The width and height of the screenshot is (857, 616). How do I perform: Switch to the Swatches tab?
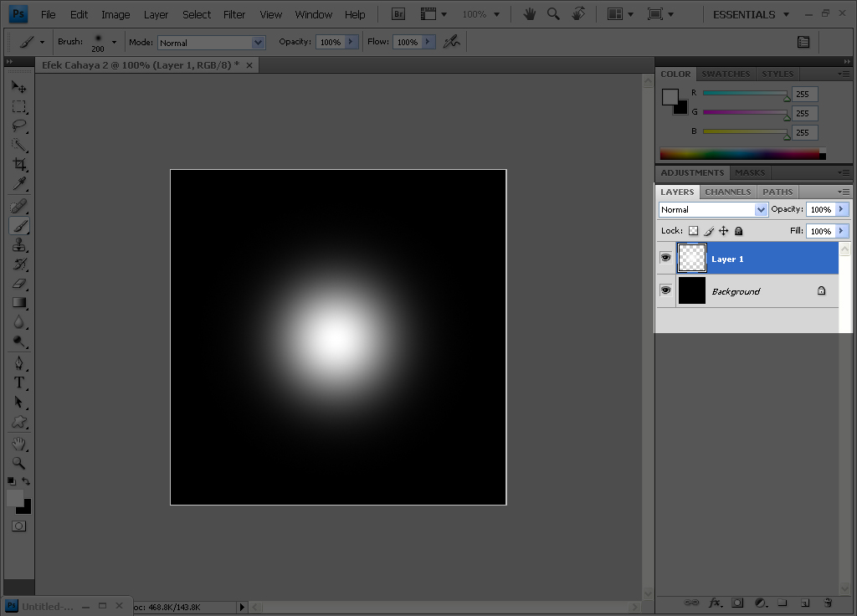click(x=725, y=74)
